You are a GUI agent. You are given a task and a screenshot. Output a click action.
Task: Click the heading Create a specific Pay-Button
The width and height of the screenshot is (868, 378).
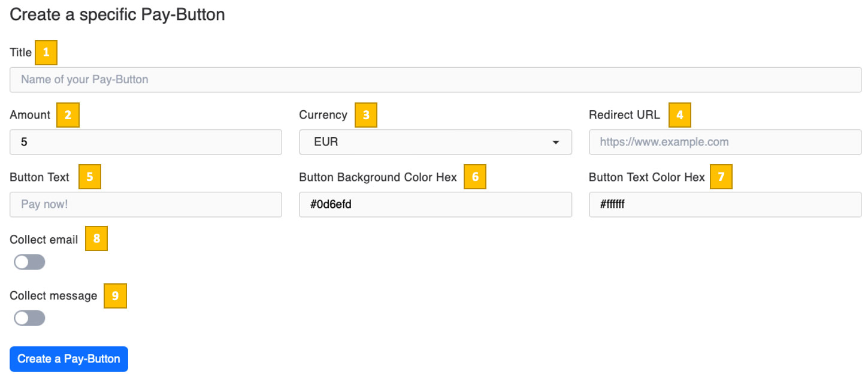pyautogui.click(x=117, y=14)
